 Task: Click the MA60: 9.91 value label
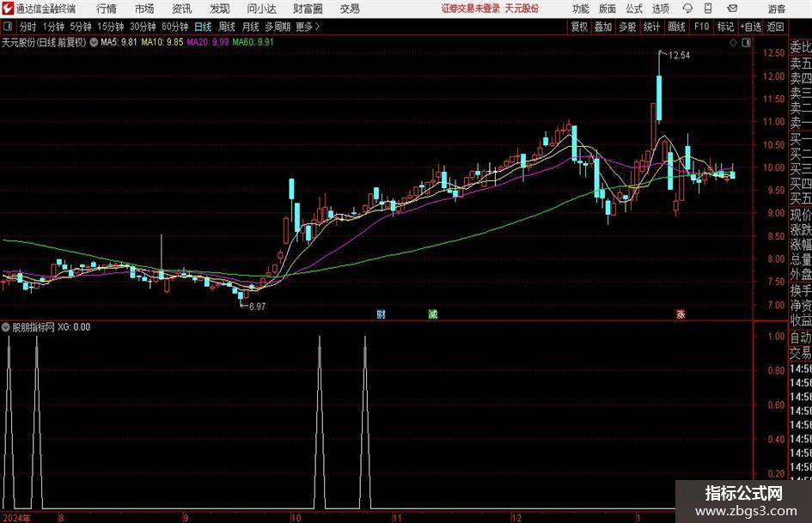253,42
